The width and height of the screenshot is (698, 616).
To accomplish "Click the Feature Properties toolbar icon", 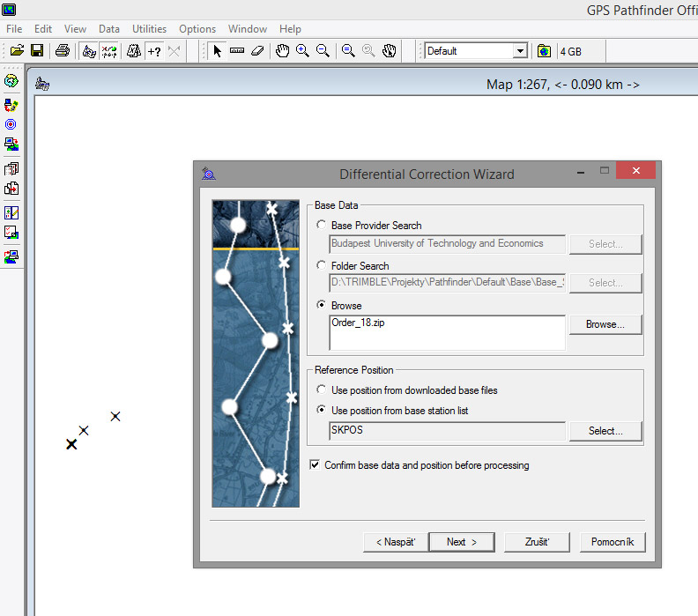I will [x=134, y=51].
